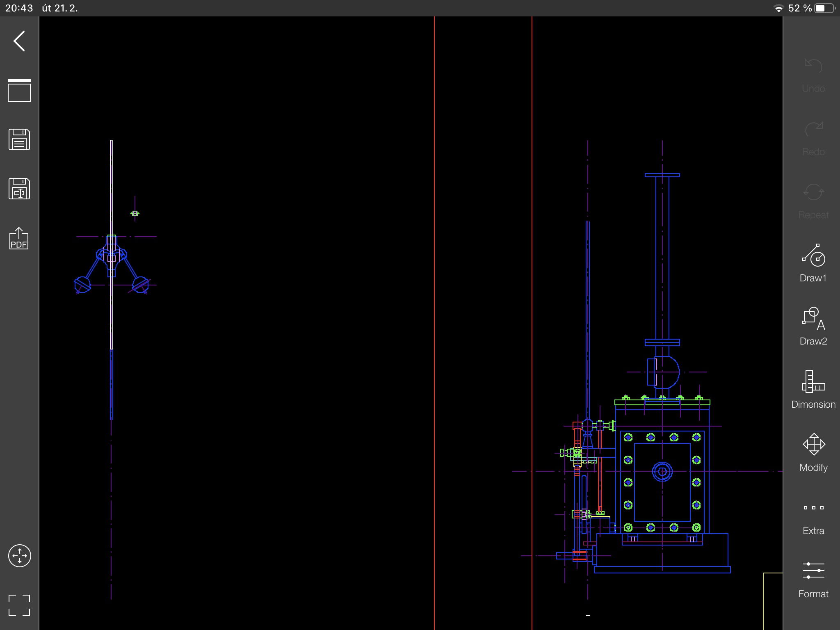Select the concentric circle at plate center
Image resolution: width=840 pixels, height=630 pixels.
coord(662,472)
